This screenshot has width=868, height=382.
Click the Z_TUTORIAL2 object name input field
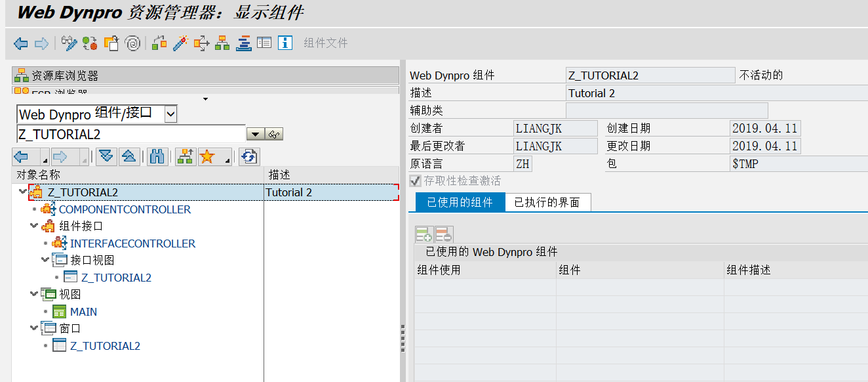pyautogui.click(x=131, y=134)
